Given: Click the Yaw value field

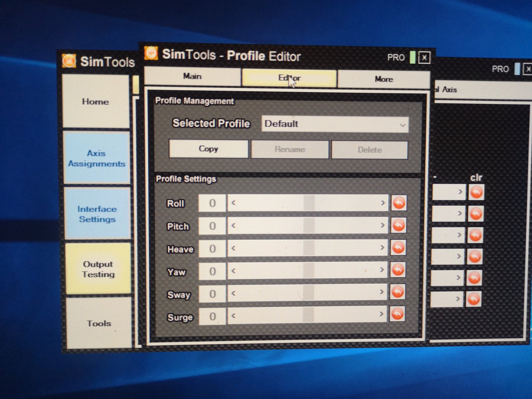Looking at the screenshot, I should [212, 271].
